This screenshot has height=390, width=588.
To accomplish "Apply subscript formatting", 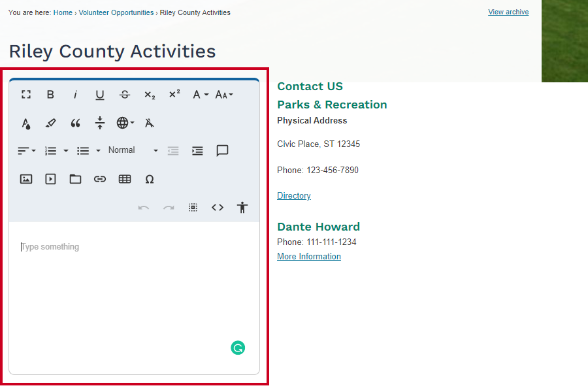I will coord(150,95).
